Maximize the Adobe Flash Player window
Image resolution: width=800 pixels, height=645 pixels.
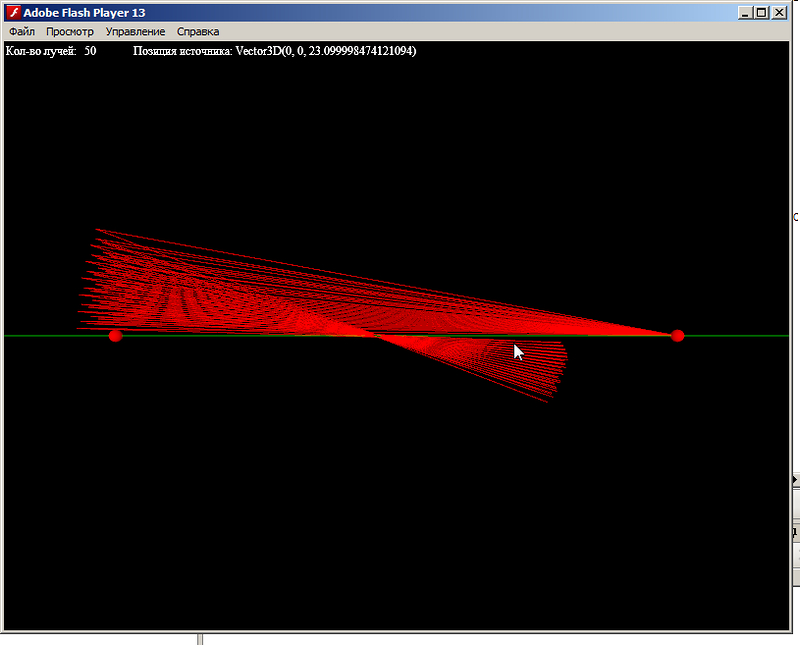(x=763, y=12)
